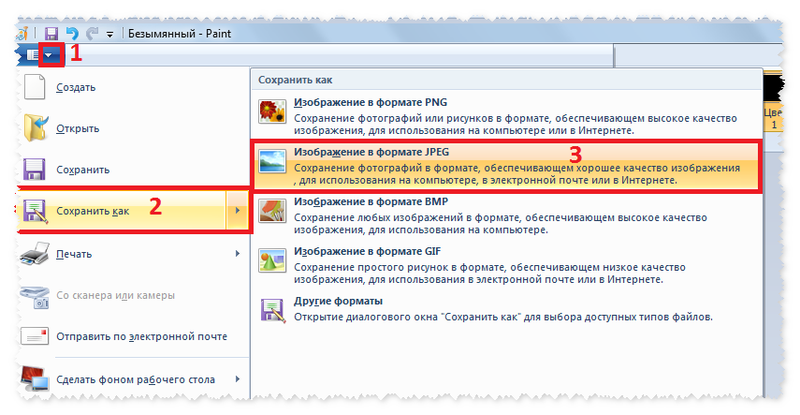Expand the Сохранить как submenu arrow

(237, 211)
